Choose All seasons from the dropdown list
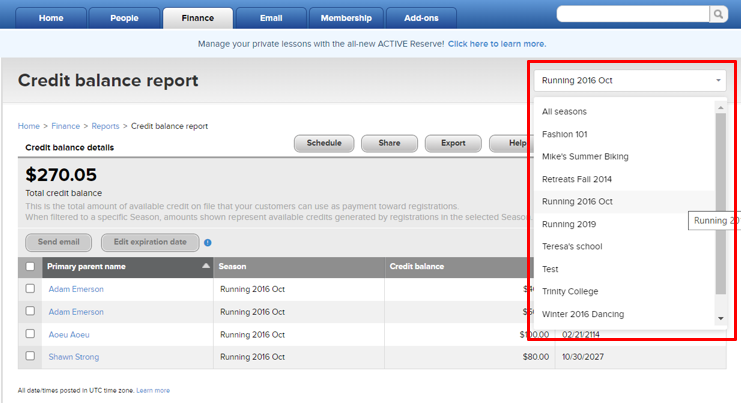The width and height of the screenshot is (741, 403). coord(564,111)
